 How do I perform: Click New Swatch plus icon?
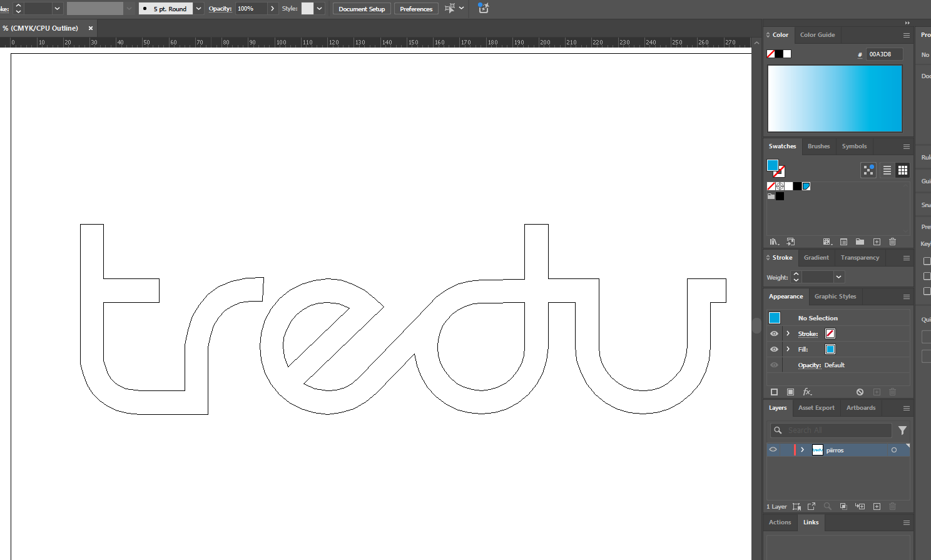[x=877, y=242]
